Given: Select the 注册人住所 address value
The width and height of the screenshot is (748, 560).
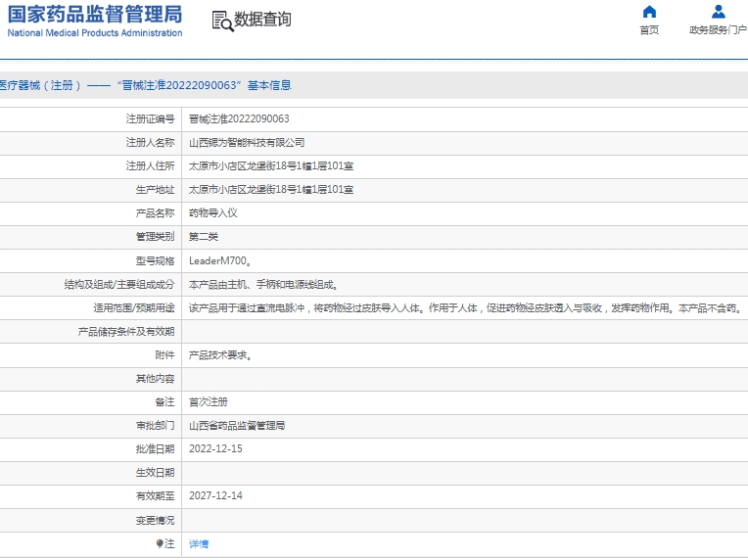Looking at the screenshot, I should [x=271, y=166].
